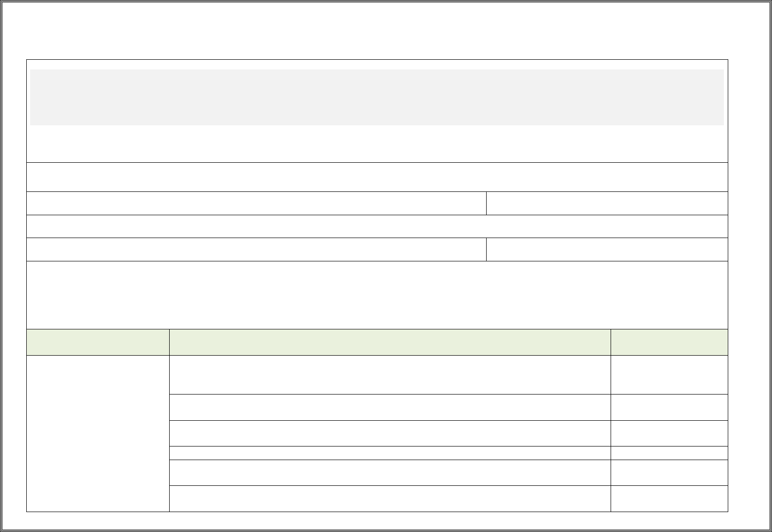
Task: Click the gray shaded banner box
Action: click(377, 97)
